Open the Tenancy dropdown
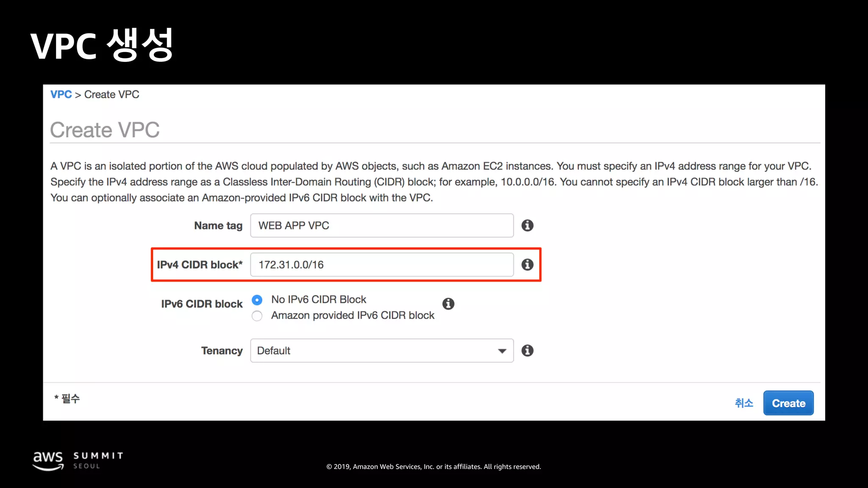Screen dimensions: 868x488 (x=382, y=351)
